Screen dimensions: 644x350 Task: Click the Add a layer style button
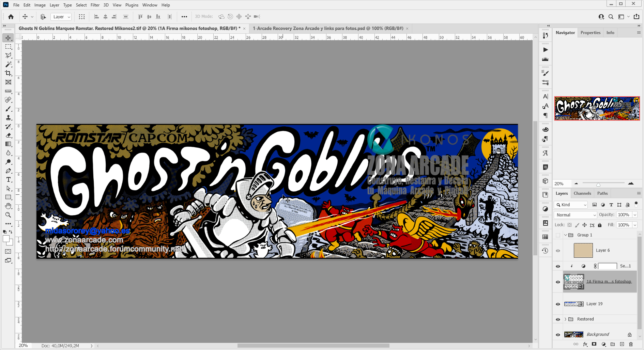click(x=585, y=344)
